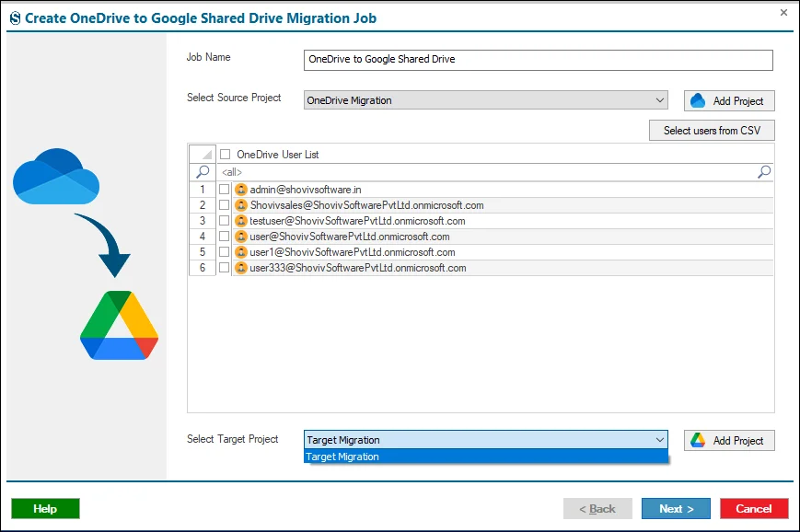Check the box for user1@ShovivSoftwarePvtLtd
This screenshot has width=800, height=532.
(224, 252)
